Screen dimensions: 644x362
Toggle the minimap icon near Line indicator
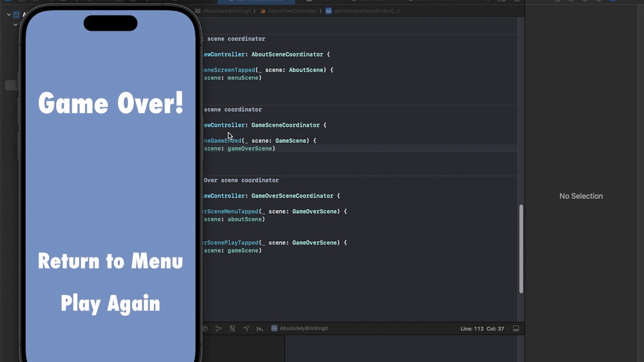(x=516, y=328)
